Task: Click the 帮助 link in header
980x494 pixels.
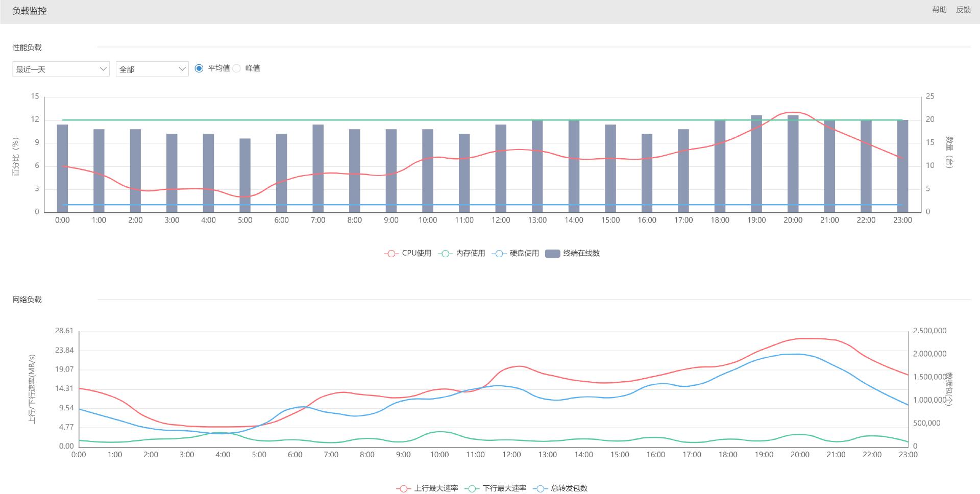Action: coord(939,10)
